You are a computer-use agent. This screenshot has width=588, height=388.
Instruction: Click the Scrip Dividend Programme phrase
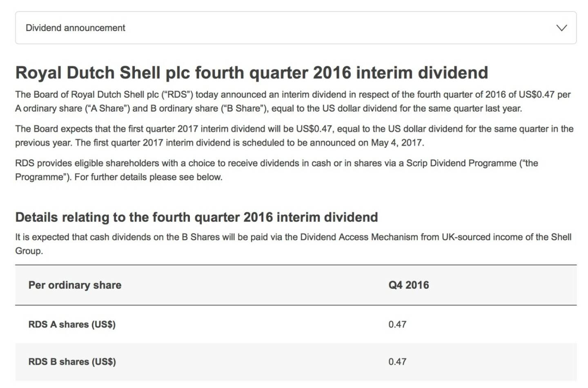pos(461,163)
